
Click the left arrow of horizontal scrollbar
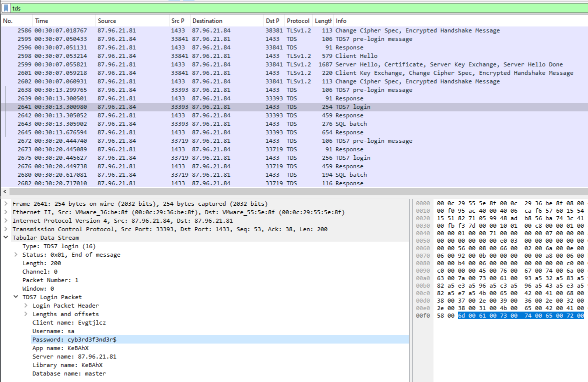click(x=5, y=192)
